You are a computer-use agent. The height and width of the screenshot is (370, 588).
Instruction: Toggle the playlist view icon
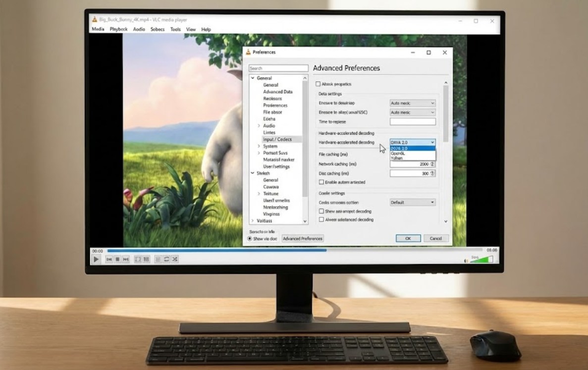(x=159, y=259)
